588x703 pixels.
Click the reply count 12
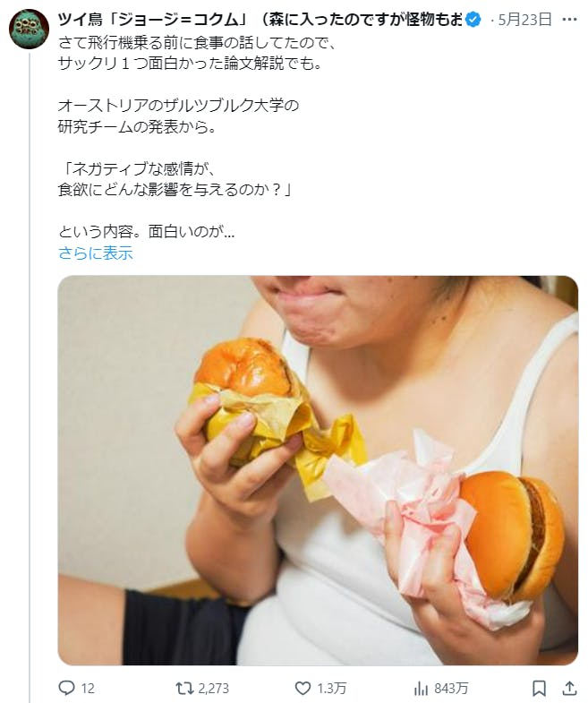pos(88,688)
